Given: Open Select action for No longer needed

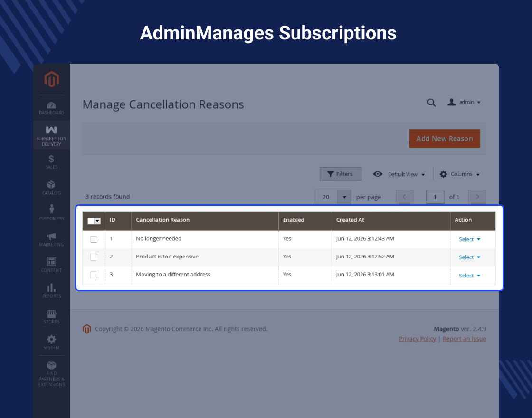Looking at the screenshot, I should click(469, 239).
